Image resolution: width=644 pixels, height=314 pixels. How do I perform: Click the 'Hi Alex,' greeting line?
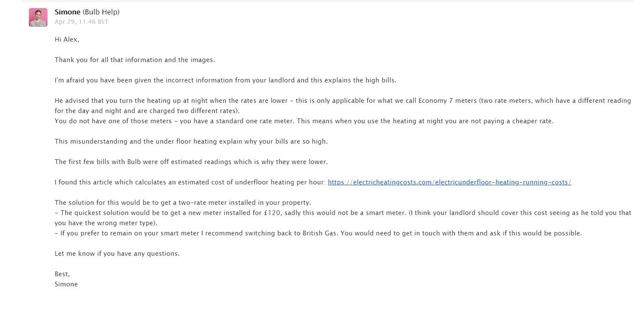point(67,40)
